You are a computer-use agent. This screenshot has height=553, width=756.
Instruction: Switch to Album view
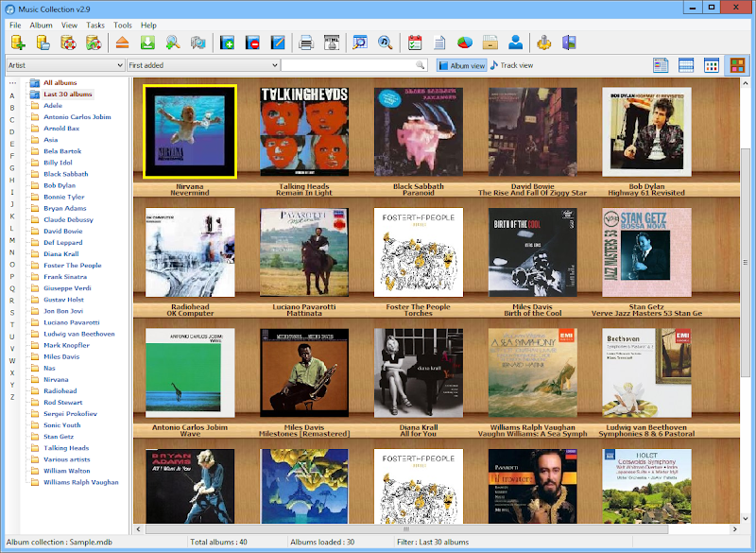462,65
